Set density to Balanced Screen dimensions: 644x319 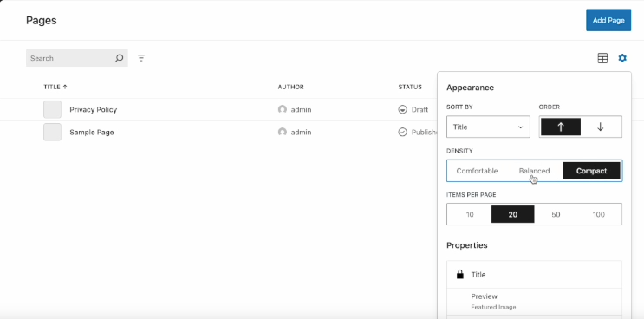[x=534, y=171]
